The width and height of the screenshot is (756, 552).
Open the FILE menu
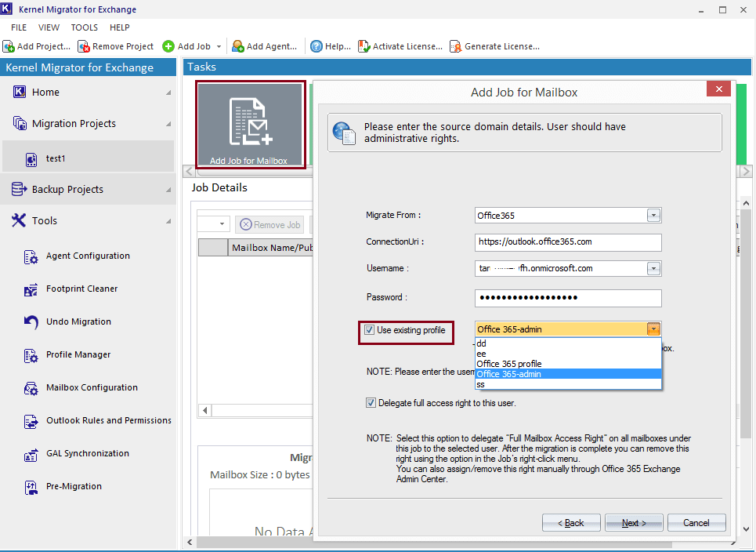19,27
